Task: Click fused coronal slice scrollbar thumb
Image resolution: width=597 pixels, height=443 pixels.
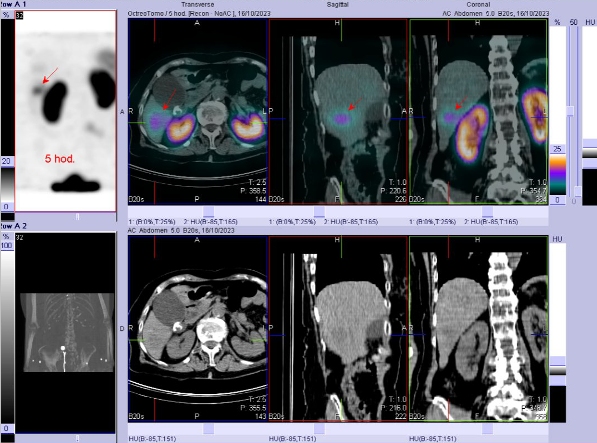Action: click(x=487, y=212)
